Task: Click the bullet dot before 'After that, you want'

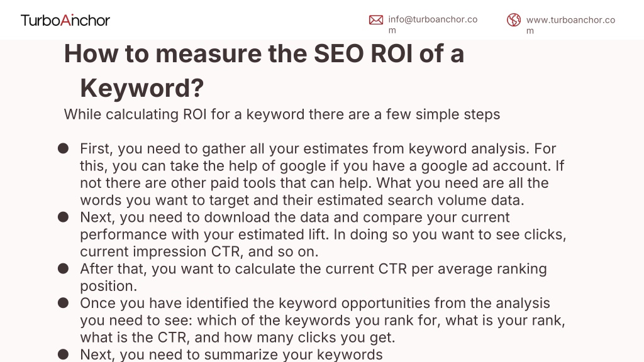Action: tap(64, 268)
